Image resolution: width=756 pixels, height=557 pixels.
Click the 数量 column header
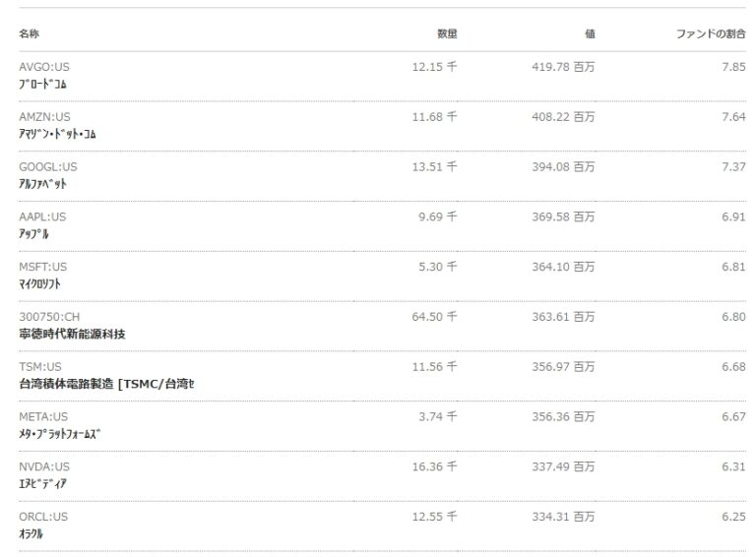(447, 34)
